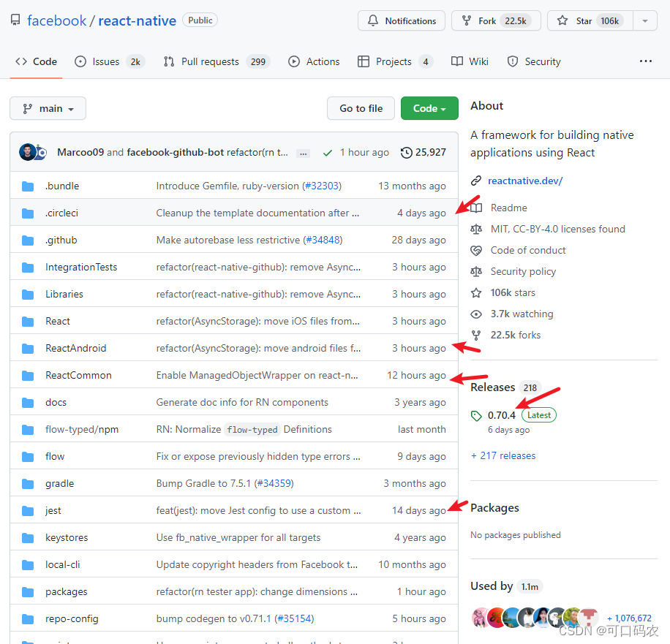Switch to the Code tab
This screenshot has height=644, width=670.
pyautogui.click(x=37, y=61)
